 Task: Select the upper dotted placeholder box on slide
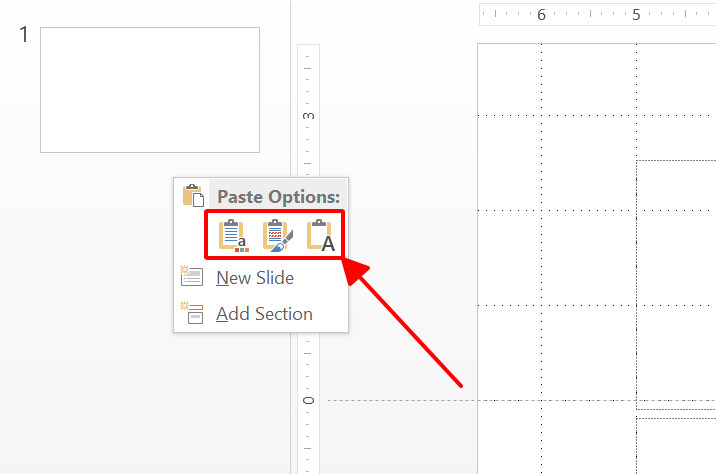[676, 285]
